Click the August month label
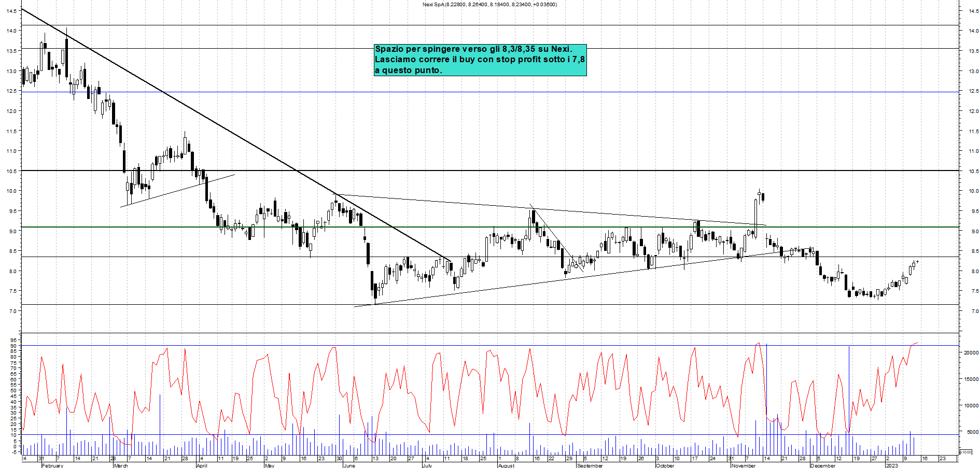This screenshot has width=980, height=468. coord(506,465)
